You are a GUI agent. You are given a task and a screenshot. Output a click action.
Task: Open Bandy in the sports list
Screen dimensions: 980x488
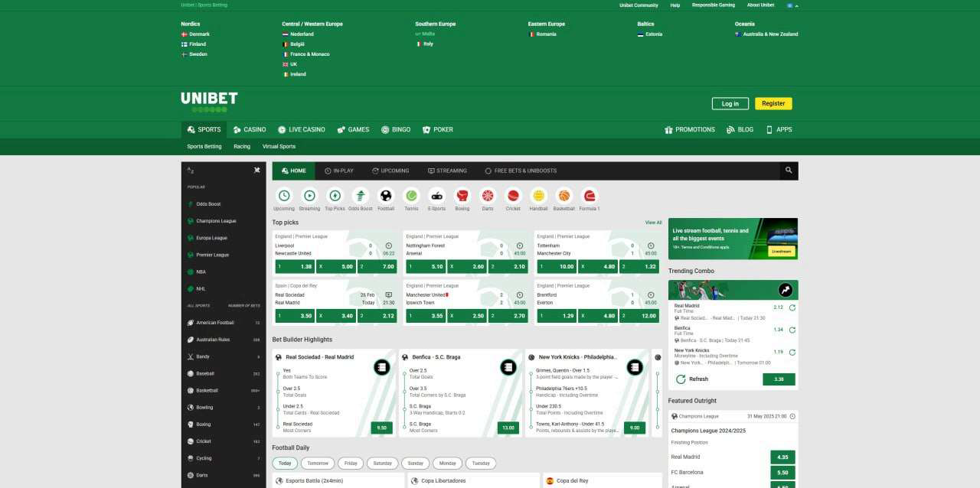click(224, 356)
